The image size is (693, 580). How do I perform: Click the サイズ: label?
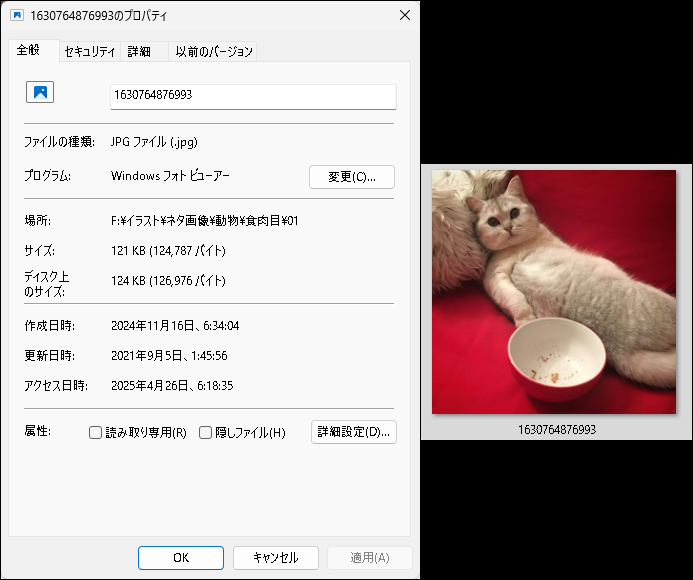[x=39, y=251]
